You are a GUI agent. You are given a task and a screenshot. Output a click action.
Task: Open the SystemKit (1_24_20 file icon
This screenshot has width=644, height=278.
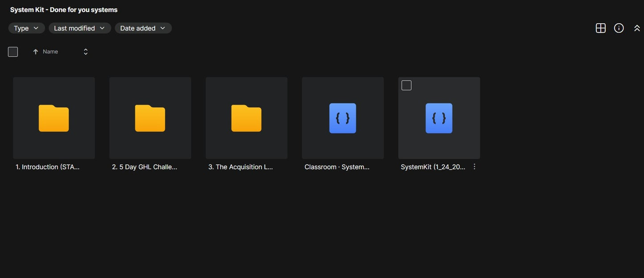click(x=439, y=118)
